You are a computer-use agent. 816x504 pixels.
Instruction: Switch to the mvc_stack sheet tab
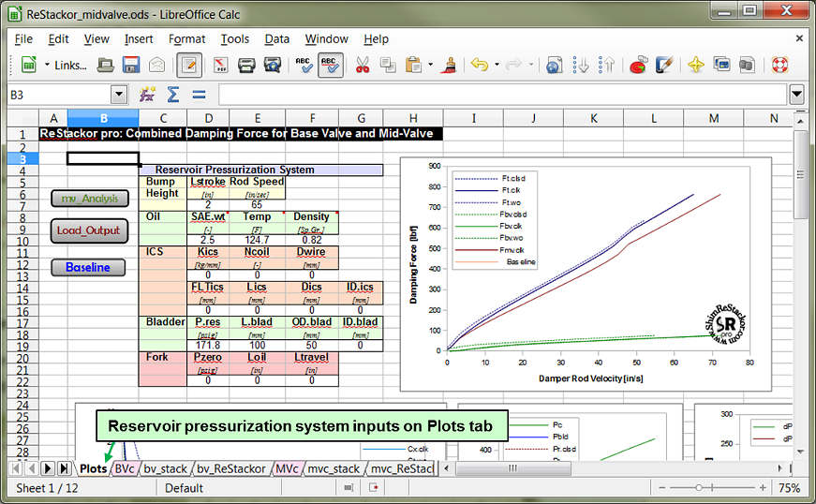[x=334, y=468]
